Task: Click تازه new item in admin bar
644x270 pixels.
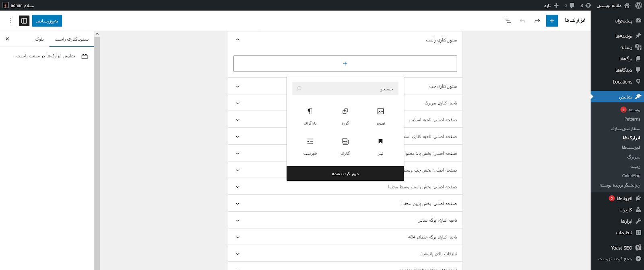Action: (x=551, y=5)
